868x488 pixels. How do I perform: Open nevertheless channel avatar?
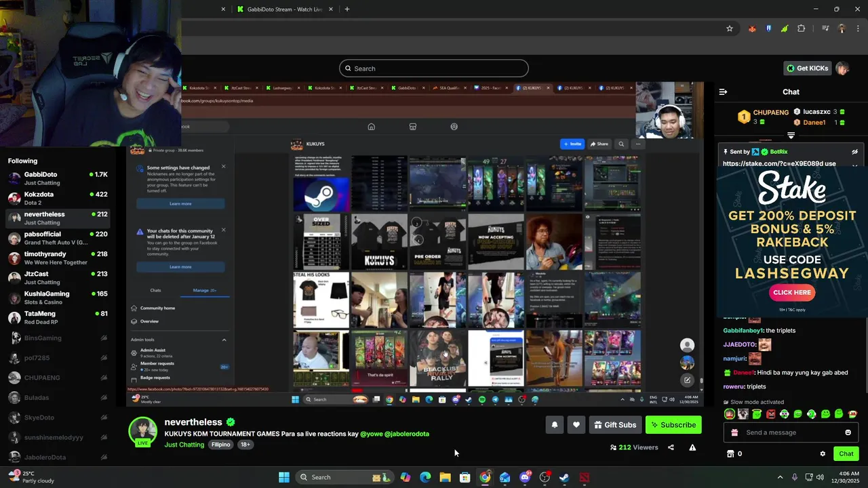point(142,431)
